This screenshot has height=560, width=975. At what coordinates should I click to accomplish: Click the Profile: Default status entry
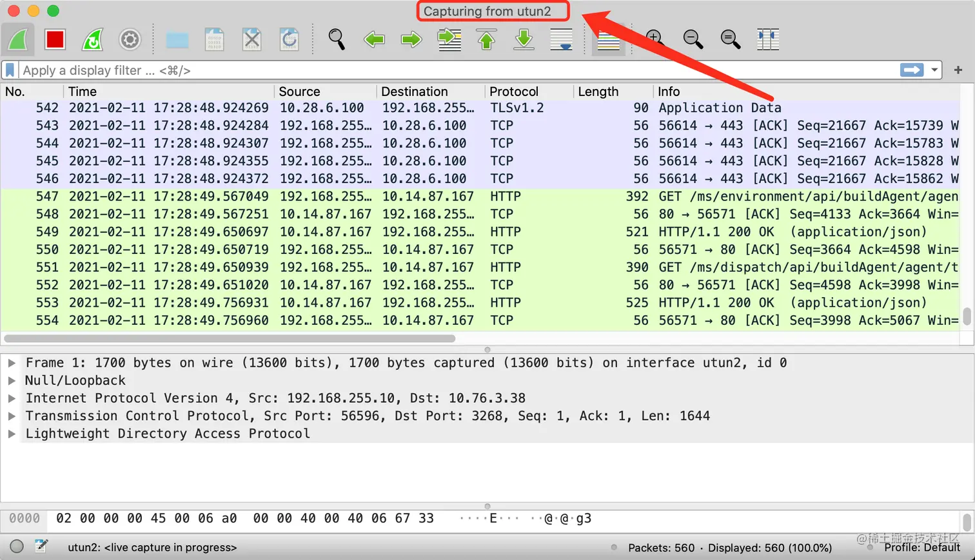pyautogui.click(x=922, y=548)
